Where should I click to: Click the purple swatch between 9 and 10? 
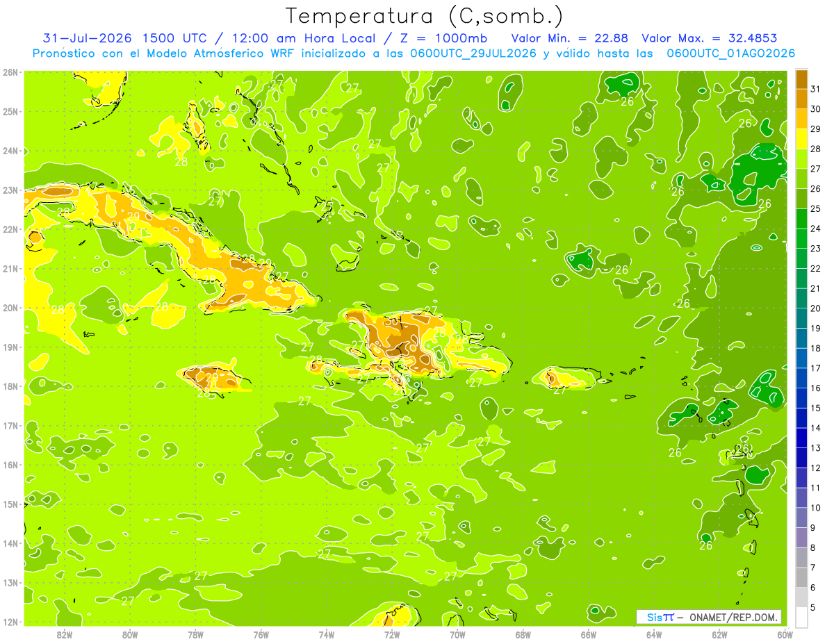[801, 518]
